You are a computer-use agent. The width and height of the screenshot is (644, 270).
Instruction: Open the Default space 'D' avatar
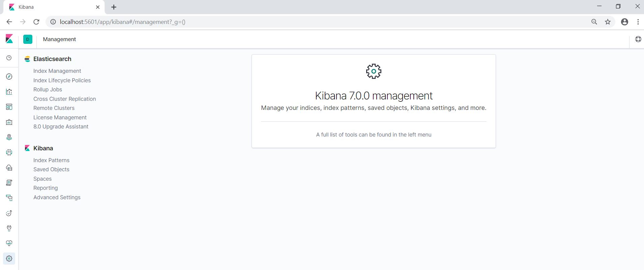[28, 39]
